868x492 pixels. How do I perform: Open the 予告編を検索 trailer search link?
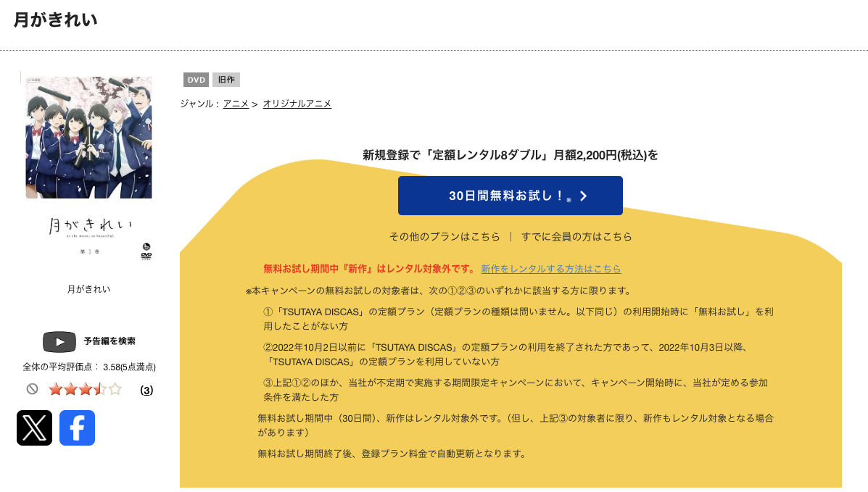coord(109,341)
